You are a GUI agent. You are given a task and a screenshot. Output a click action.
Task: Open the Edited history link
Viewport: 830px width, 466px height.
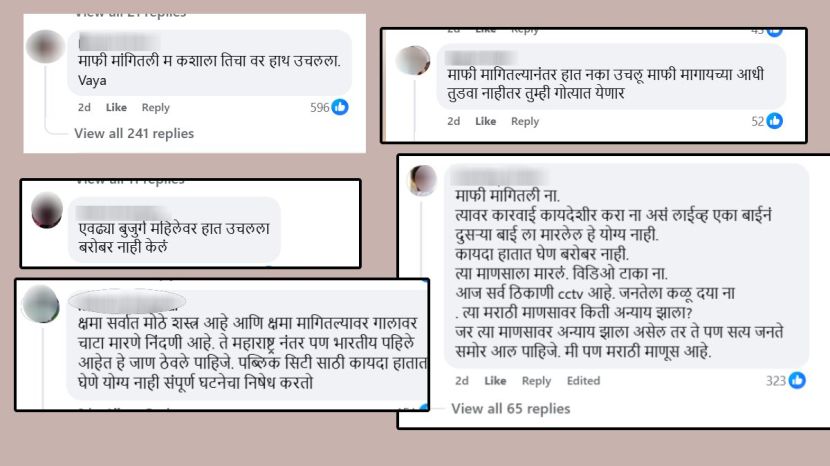[583, 381]
